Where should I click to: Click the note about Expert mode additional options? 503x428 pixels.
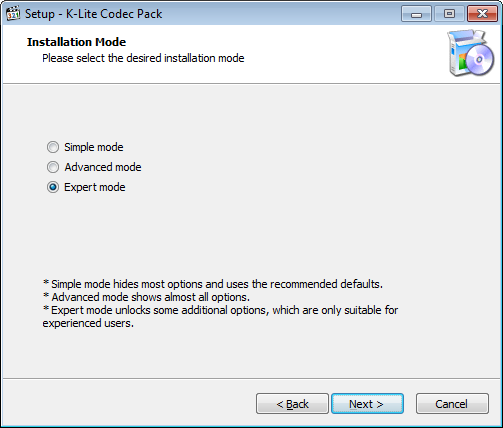pyautogui.click(x=220, y=316)
